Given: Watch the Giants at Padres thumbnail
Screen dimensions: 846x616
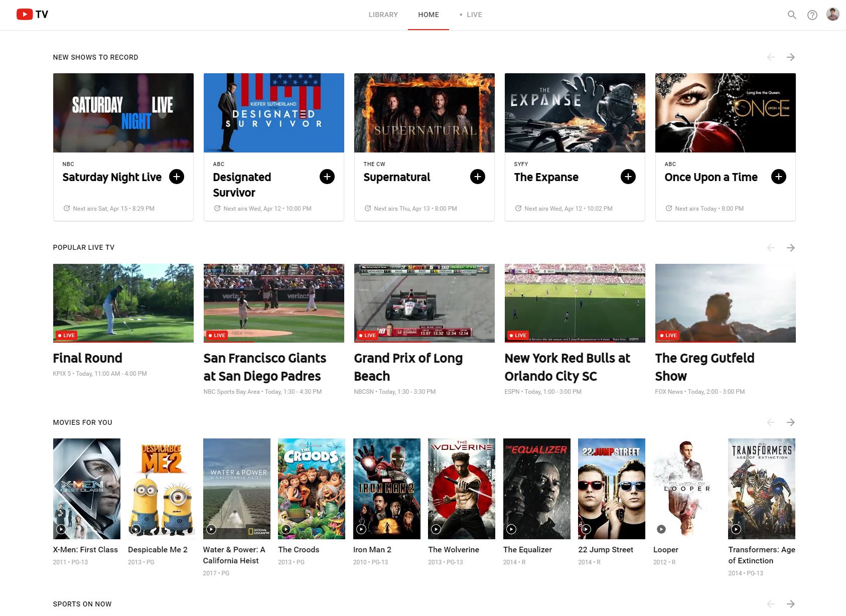Looking at the screenshot, I should point(274,303).
